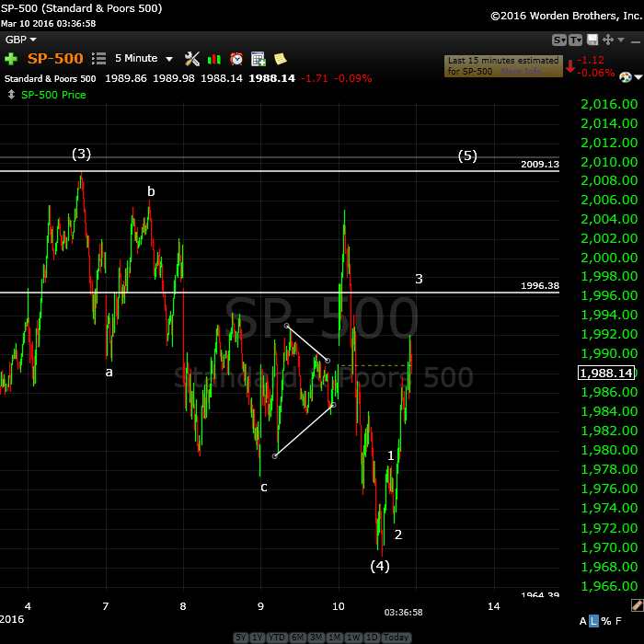Select the lower triangle trendline start handle
This screenshot has height=644, width=644.
[275, 456]
